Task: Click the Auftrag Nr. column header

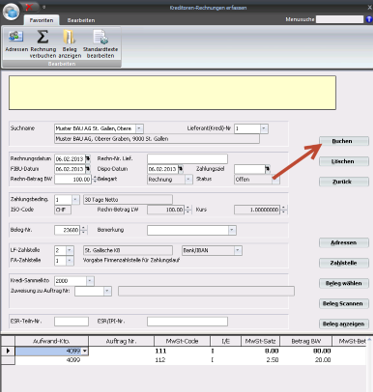Action: (121, 341)
